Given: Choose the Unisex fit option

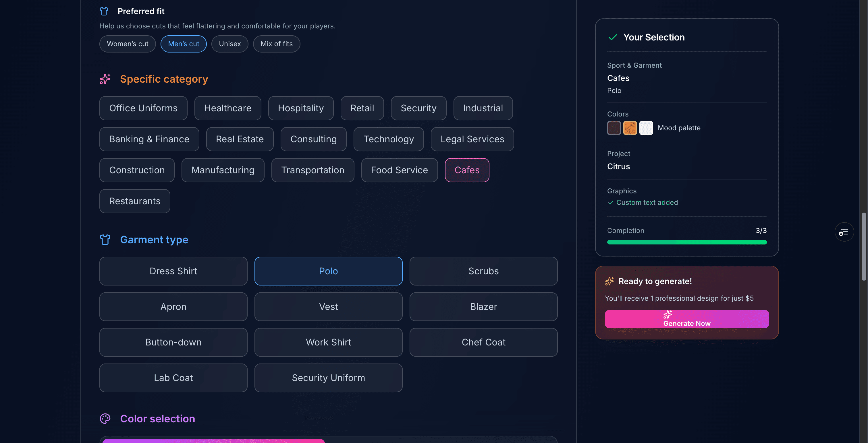Looking at the screenshot, I should [229, 44].
